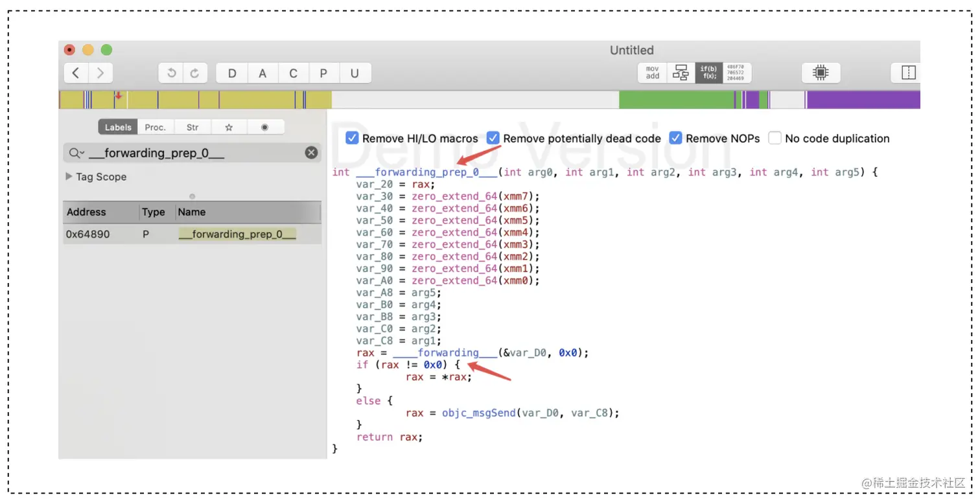Go back in navigation history
Screen dimensions: 980x504
pos(76,73)
